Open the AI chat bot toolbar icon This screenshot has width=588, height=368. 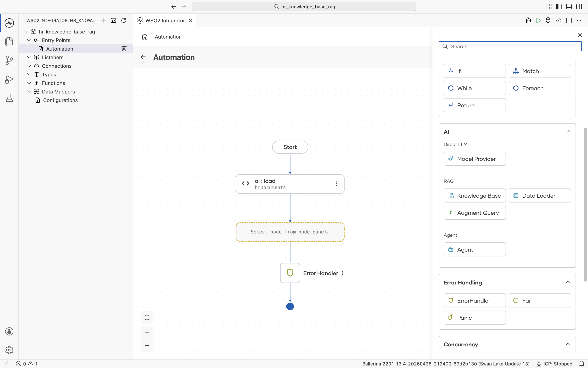tap(528, 20)
